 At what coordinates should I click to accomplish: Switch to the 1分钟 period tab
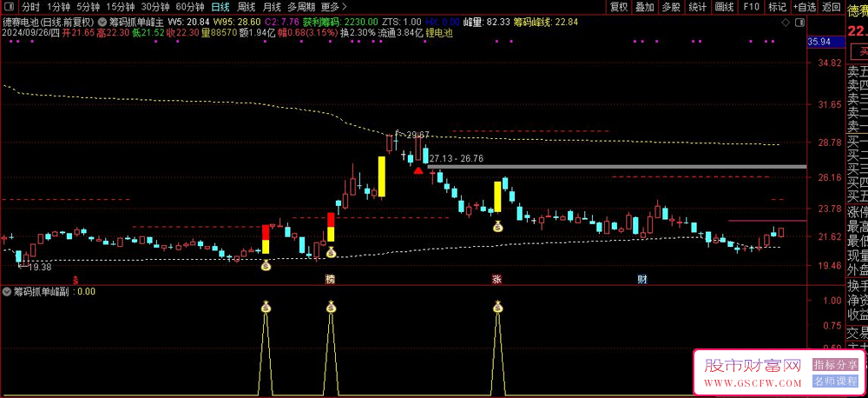pyautogui.click(x=57, y=7)
